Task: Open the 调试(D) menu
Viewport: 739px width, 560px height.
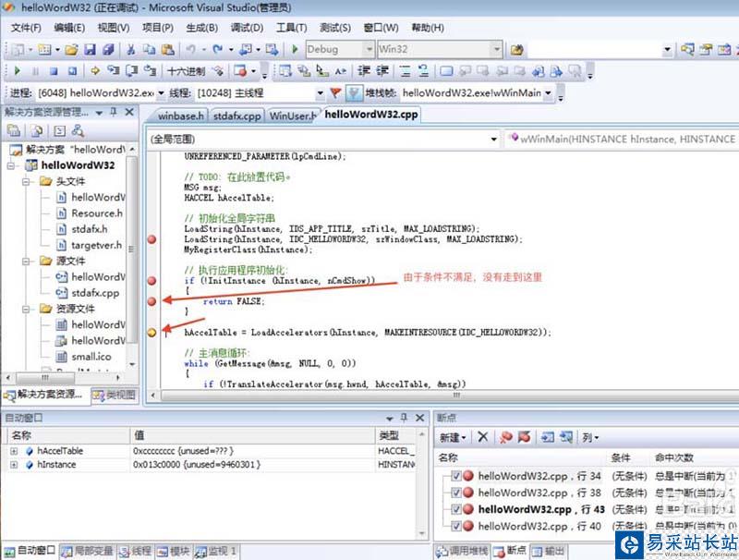Action: 247,28
